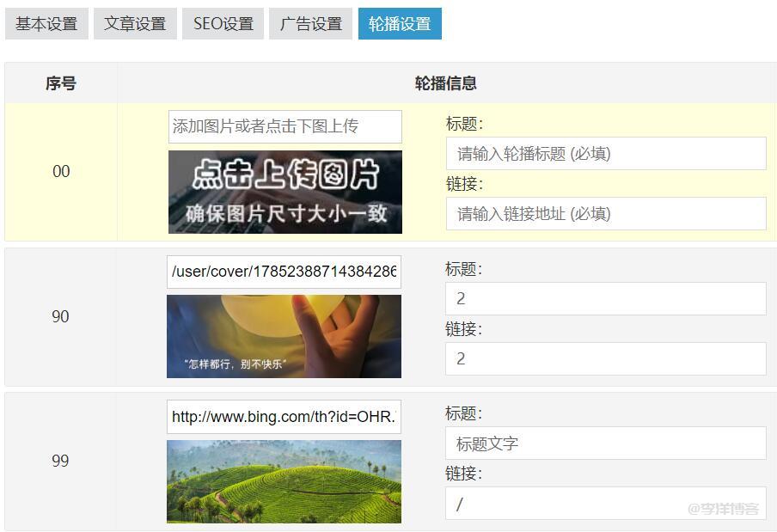Click the hand holding lamp carousel thumbnail
Image resolution: width=777 pixels, height=532 pixels.
284,336
